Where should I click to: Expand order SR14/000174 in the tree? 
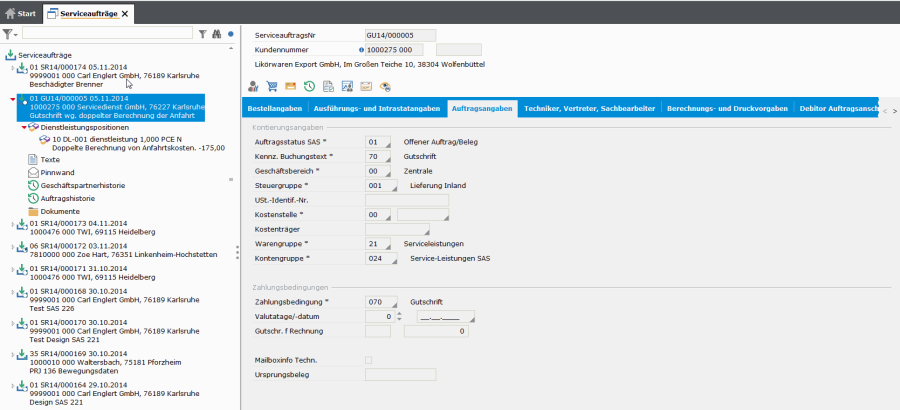point(13,67)
